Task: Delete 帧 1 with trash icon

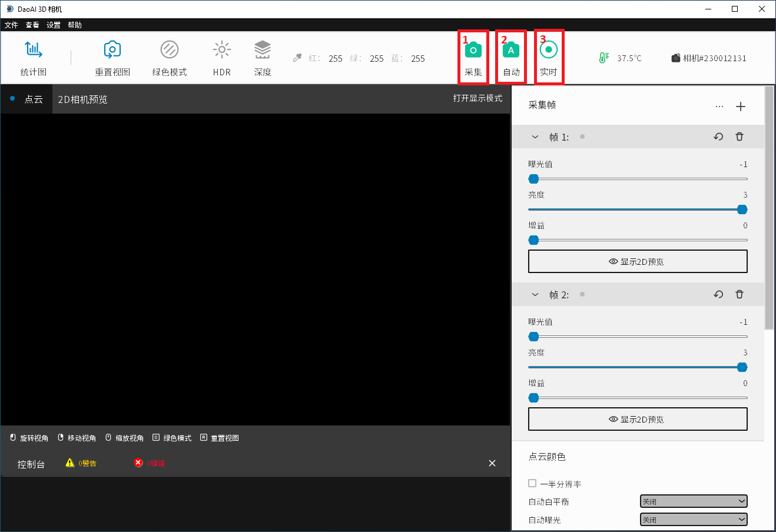Action: (739, 137)
